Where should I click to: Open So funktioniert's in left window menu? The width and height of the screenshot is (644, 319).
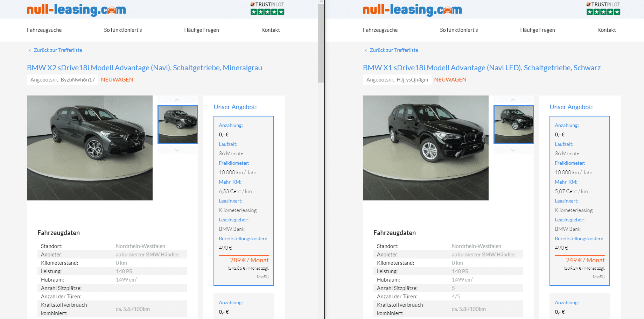point(123,30)
